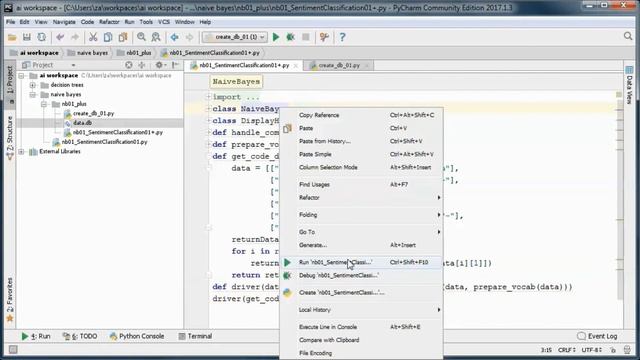The width and height of the screenshot is (640, 360).
Task: Open Local History submenu
Action: [x=361, y=310]
